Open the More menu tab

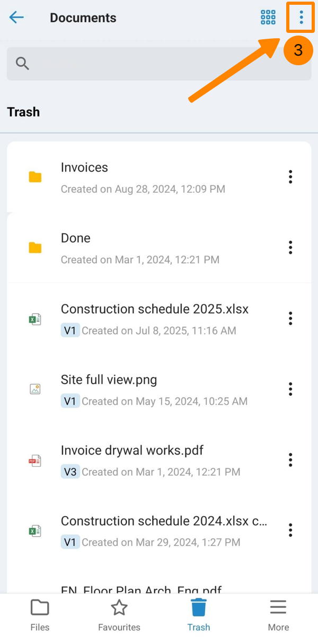278,615
